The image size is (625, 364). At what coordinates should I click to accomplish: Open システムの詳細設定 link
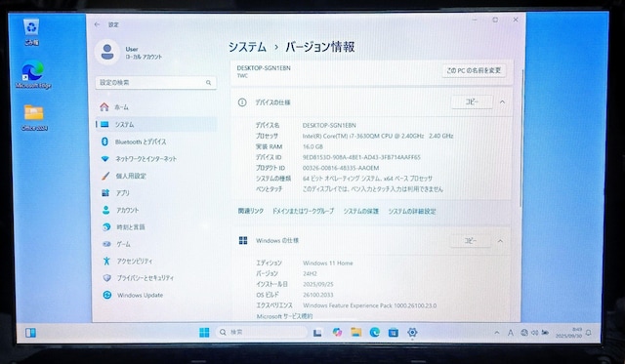[x=412, y=211]
